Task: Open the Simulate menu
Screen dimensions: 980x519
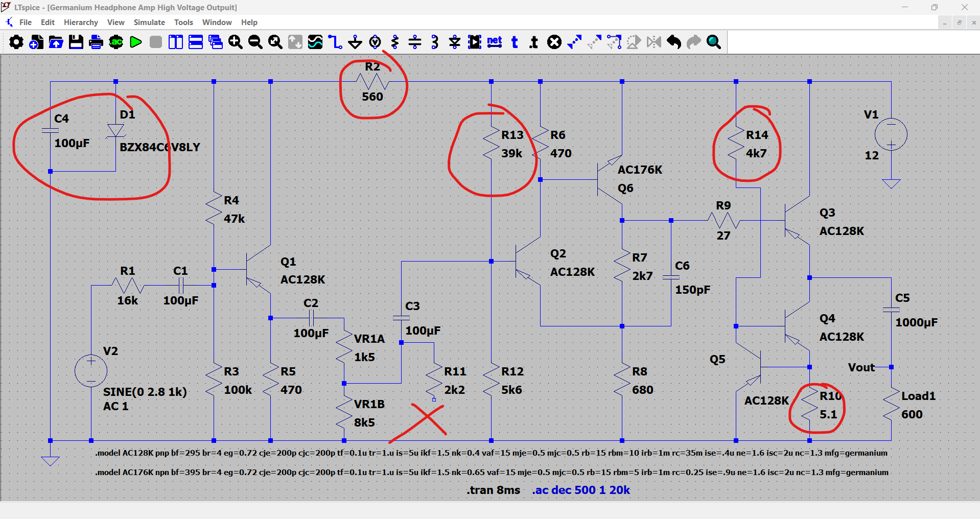Action: pos(149,22)
